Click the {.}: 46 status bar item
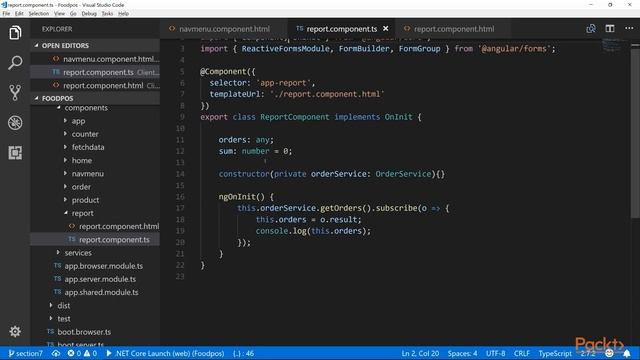The height and width of the screenshot is (360, 640). (x=243, y=353)
